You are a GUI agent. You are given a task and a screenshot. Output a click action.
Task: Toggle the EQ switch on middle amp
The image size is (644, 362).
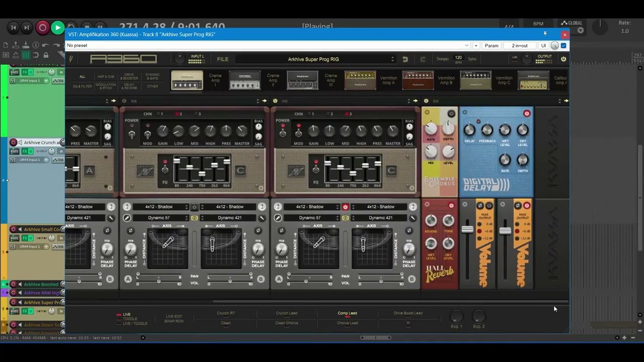click(x=165, y=169)
